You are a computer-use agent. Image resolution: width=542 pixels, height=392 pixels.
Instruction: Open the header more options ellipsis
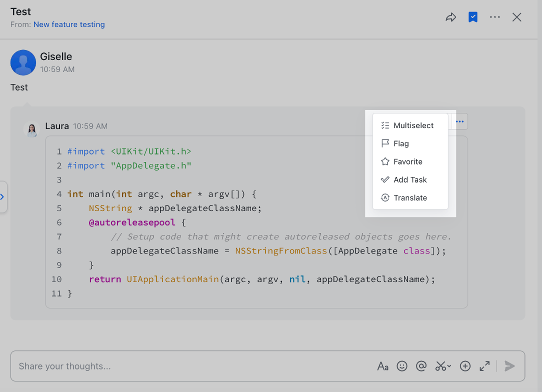pos(495,17)
